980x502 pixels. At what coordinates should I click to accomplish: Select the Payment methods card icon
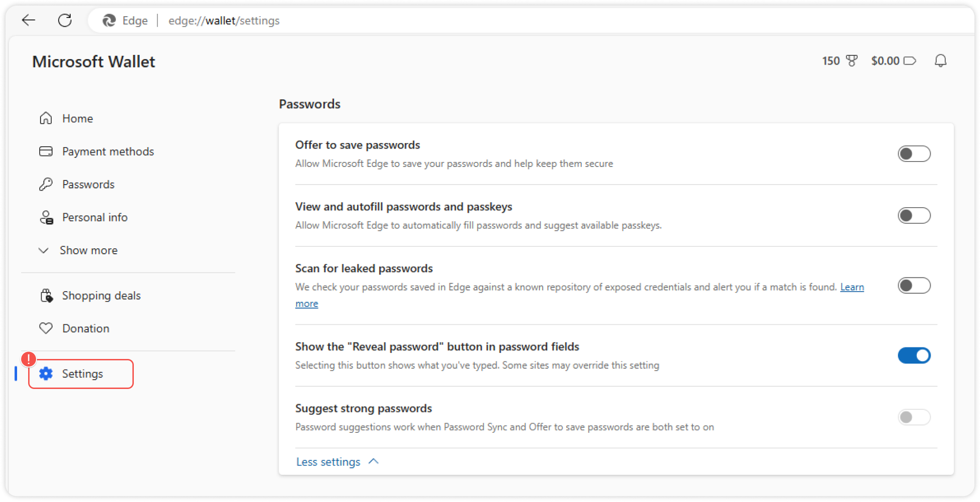46,151
